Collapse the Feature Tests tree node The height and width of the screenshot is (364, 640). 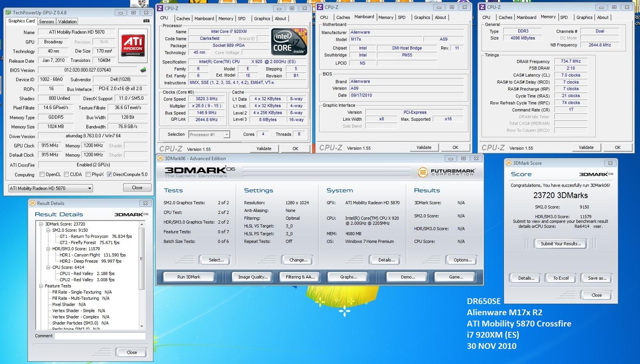tap(41, 286)
